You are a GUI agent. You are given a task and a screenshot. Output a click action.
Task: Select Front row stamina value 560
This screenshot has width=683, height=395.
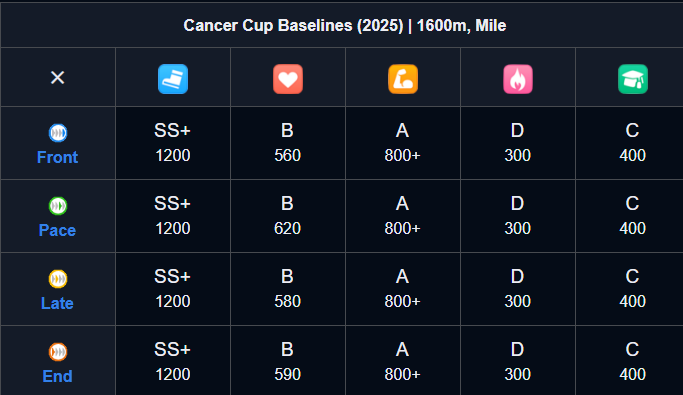(x=287, y=155)
